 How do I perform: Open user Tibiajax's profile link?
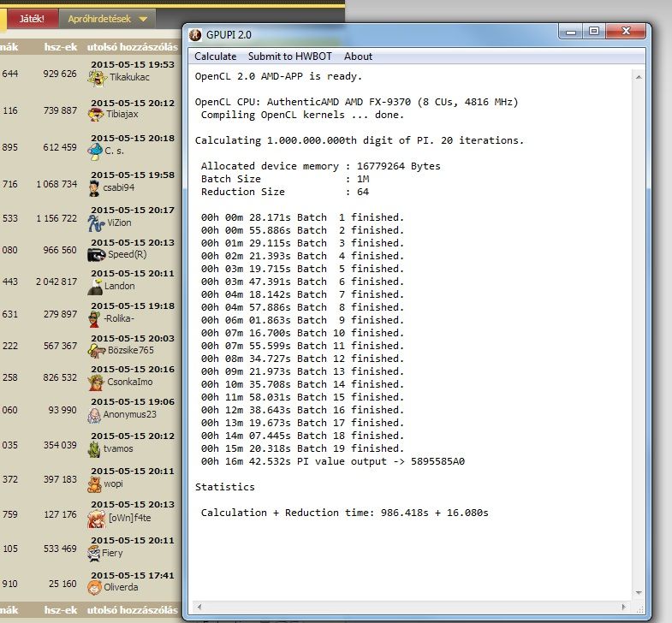point(122,114)
